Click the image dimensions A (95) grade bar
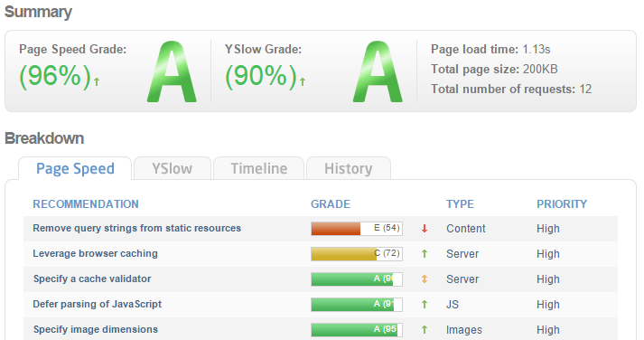This screenshot has width=644, height=340. [357, 330]
